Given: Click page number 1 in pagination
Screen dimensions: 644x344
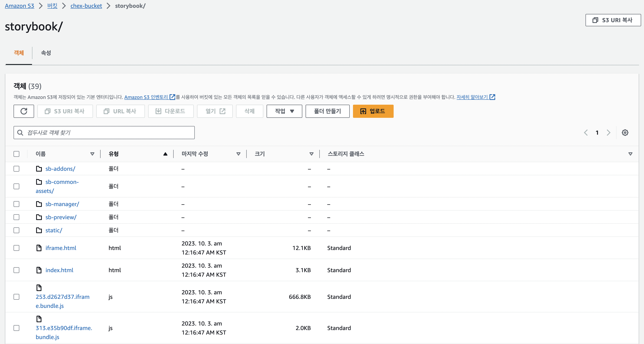Looking at the screenshot, I should tap(597, 133).
